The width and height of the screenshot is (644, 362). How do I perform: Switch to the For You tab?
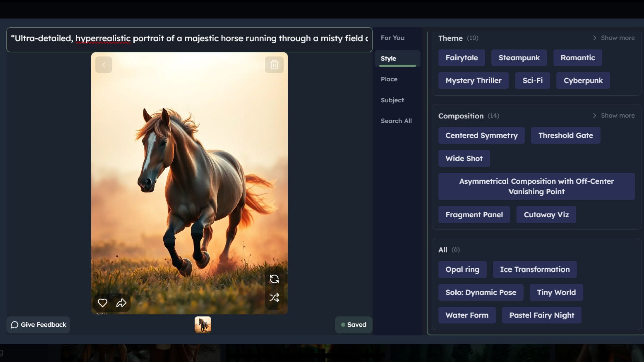392,38
